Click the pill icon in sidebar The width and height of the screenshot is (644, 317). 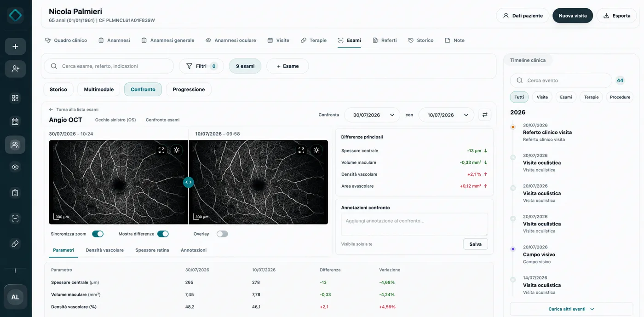pyautogui.click(x=15, y=243)
